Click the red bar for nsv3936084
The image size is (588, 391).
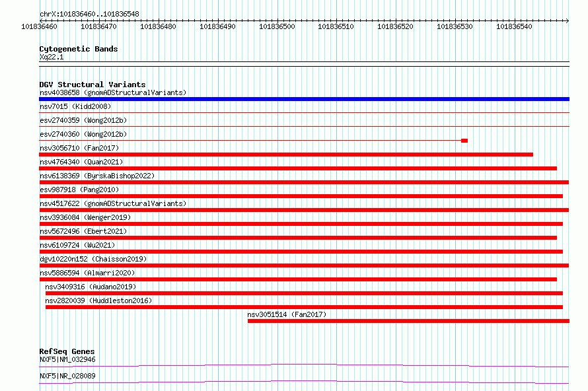point(301,224)
